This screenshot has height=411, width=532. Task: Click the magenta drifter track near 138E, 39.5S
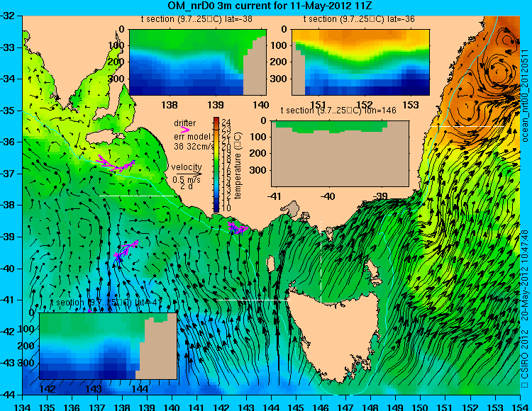(x=126, y=250)
